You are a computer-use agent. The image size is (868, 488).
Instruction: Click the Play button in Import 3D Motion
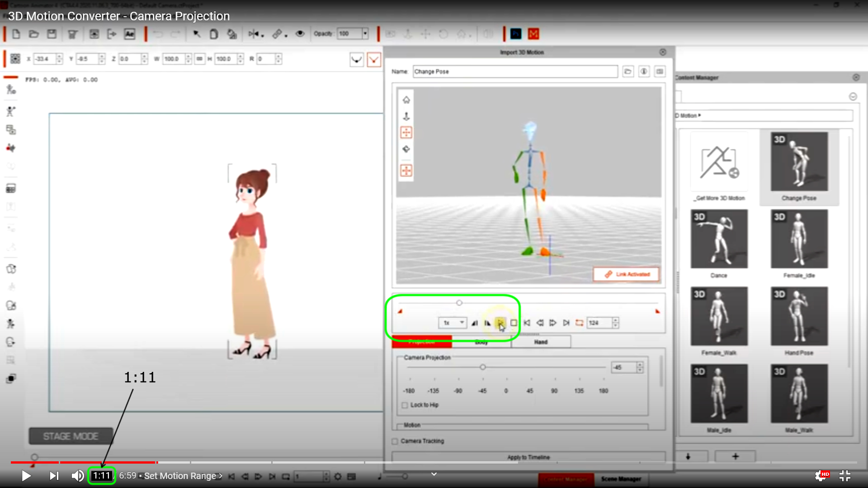(x=500, y=323)
